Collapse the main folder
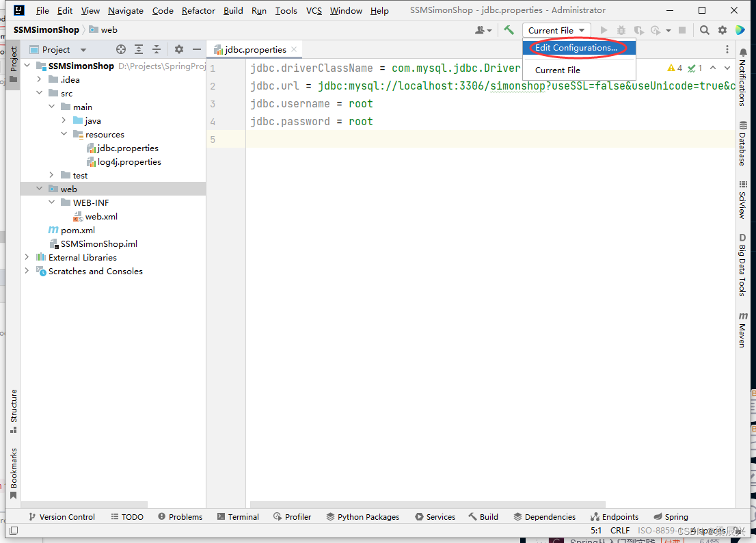 [51, 107]
